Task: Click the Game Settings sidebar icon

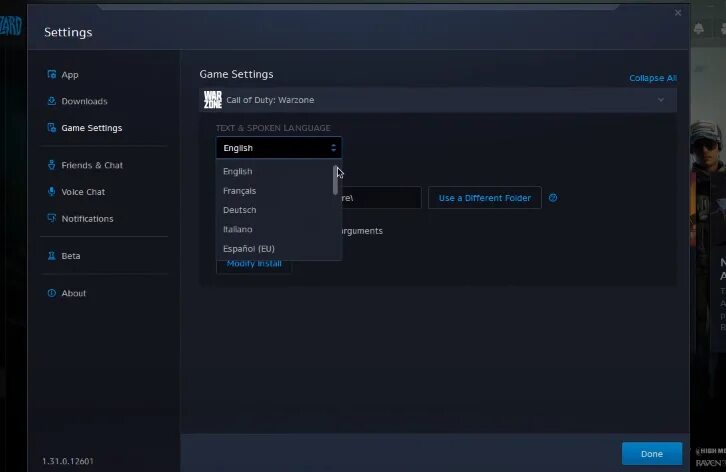Action: pos(51,127)
